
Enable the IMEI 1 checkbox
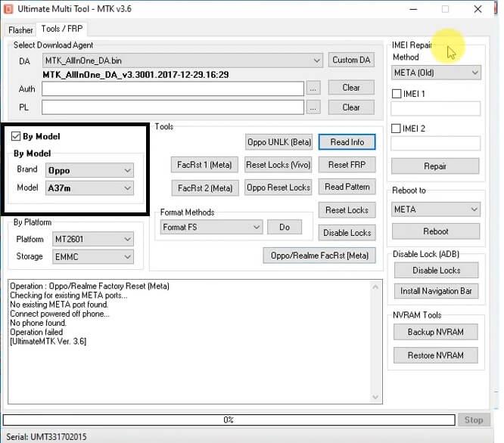pyautogui.click(x=397, y=94)
